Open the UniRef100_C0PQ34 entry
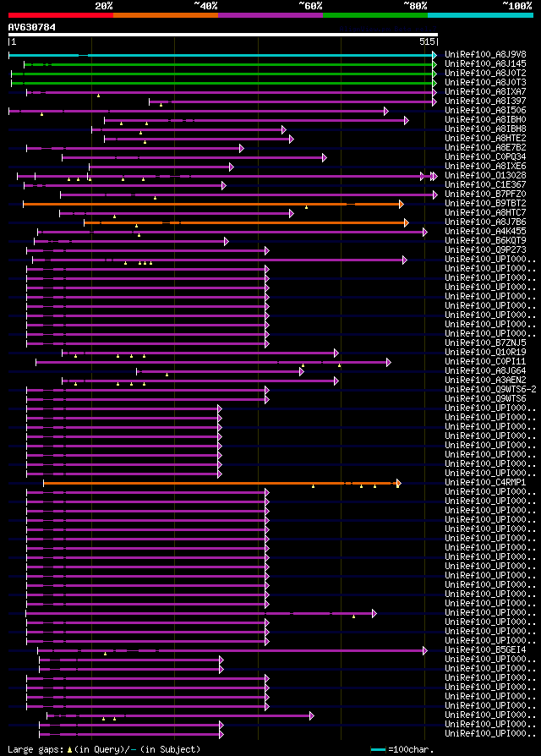The image size is (541, 756). (485, 157)
